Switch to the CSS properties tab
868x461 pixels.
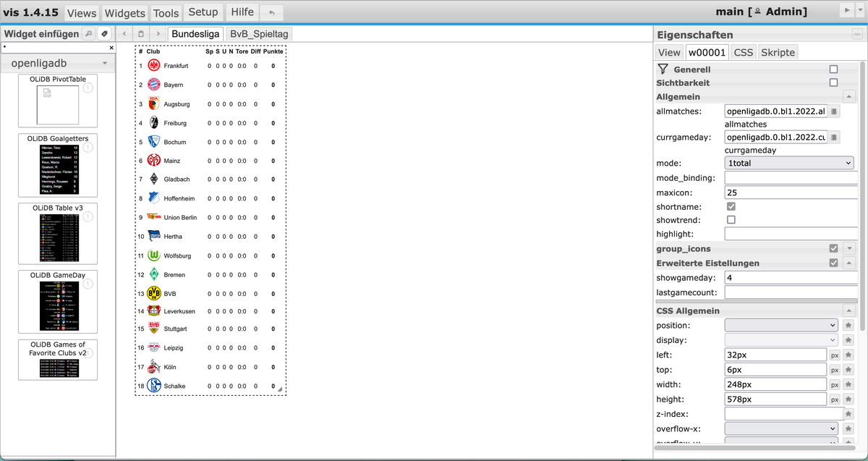pos(743,52)
